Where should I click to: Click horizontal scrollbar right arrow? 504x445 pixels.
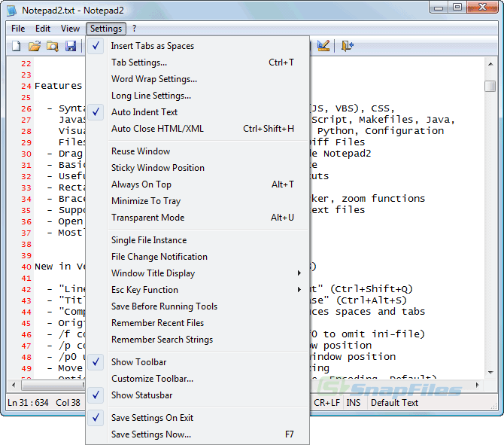pos(478,385)
